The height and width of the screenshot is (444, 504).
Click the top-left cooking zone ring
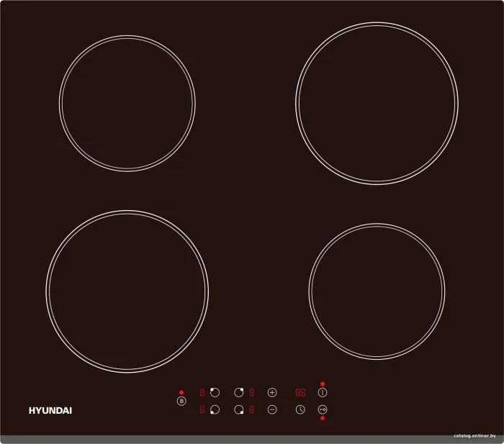tap(127, 103)
